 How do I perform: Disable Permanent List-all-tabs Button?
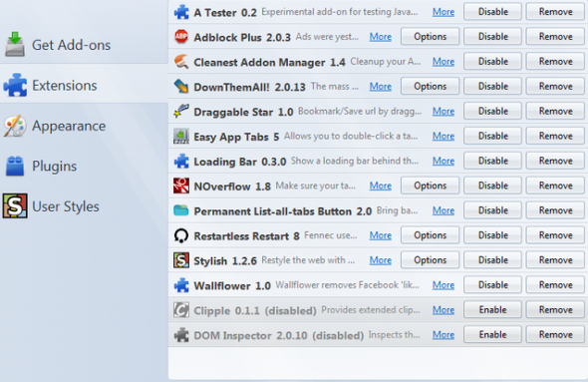(x=492, y=210)
